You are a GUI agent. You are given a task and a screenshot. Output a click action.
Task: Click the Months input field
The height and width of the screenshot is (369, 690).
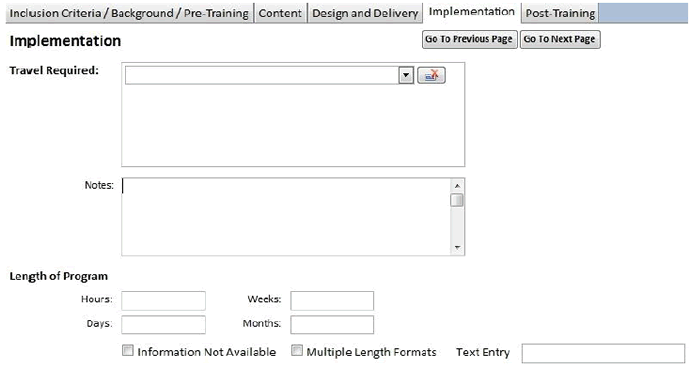click(332, 325)
